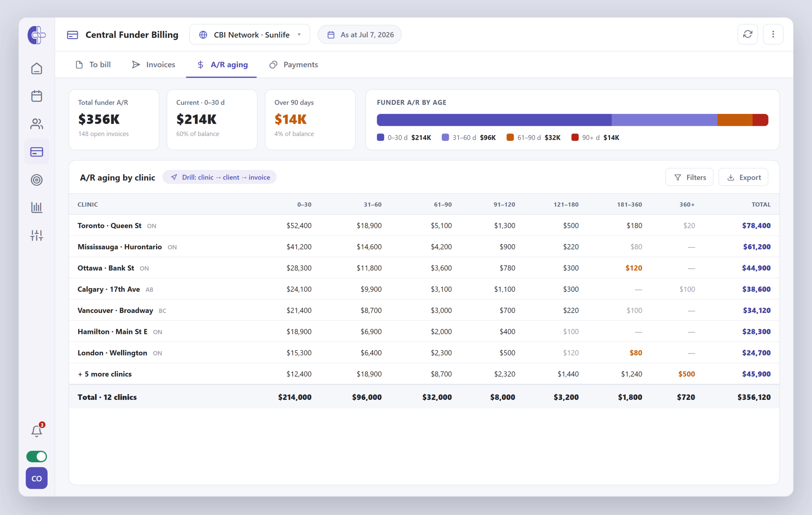The width and height of the screenshot is (812, 515).
Task: Click the globe icon in the funder selector
Action: coord(203,35)
